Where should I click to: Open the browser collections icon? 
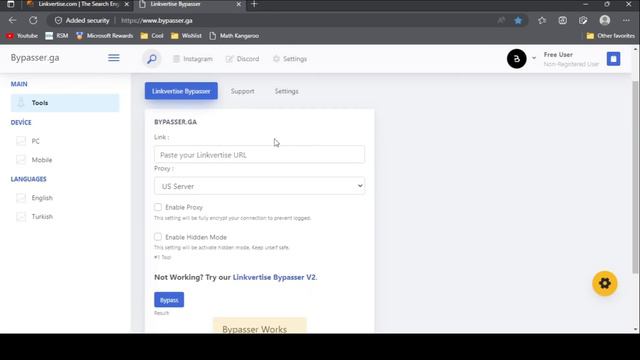pyautogui.click(x=562, y=20)
